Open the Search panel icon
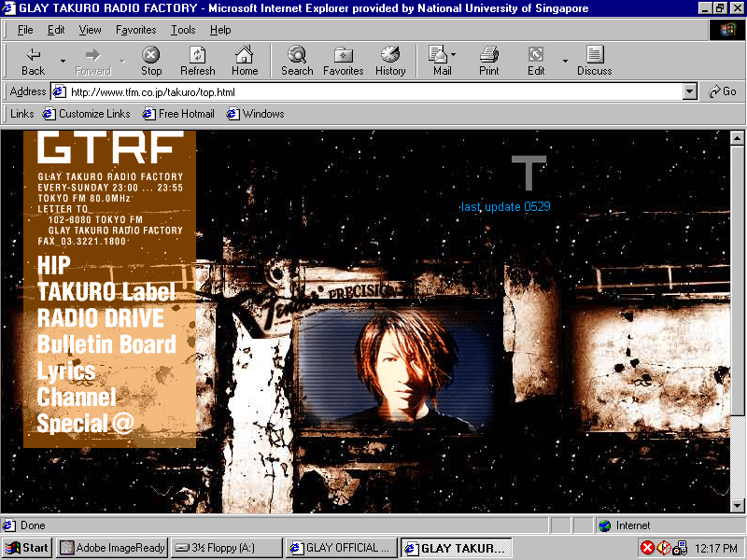The width and height of the screenshot is (747, 560). click(297, 61)
